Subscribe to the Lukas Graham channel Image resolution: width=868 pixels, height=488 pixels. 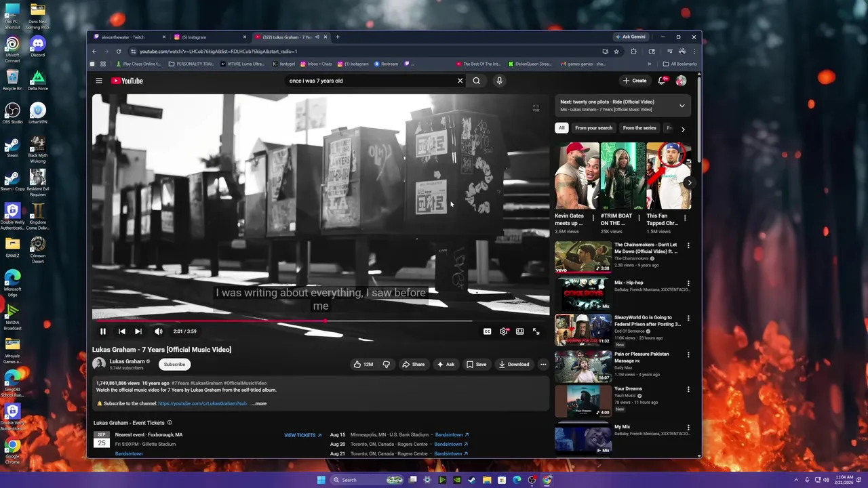(x=174, y=364)
